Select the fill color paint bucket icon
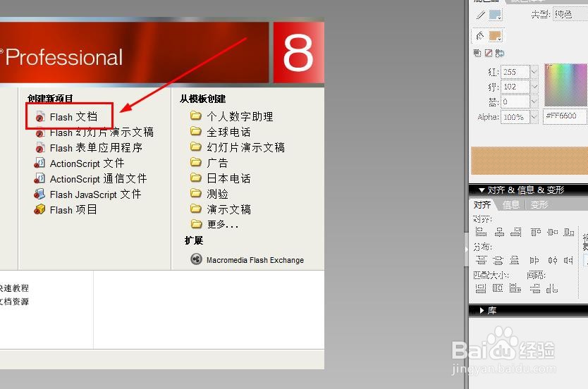588x389 pixels. (480, 36)
